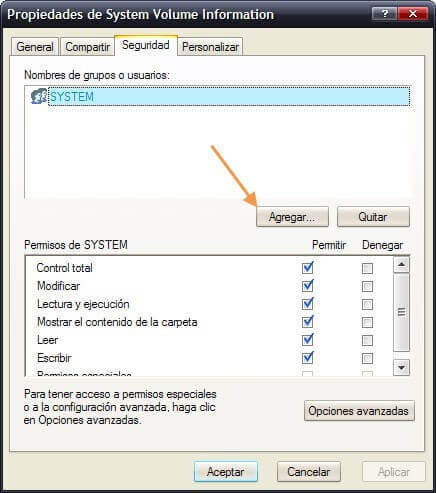
Task: Click the permissions list scrollbar thumb
Action: [401, 312]
